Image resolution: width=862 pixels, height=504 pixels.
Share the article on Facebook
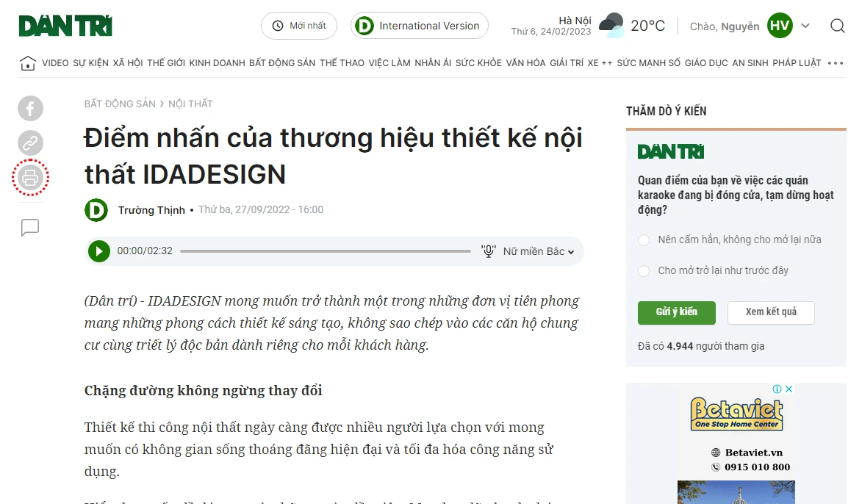point(30,108)
